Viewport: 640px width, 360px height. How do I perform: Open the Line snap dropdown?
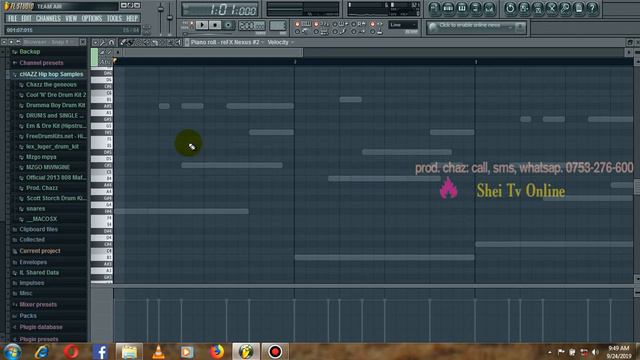tap(403, 25)
